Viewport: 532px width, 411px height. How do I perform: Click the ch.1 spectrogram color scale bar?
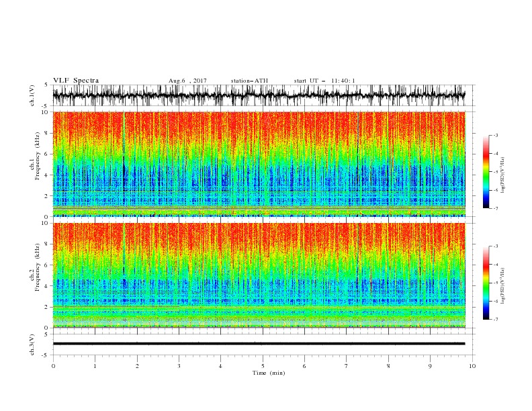(486, 172)
